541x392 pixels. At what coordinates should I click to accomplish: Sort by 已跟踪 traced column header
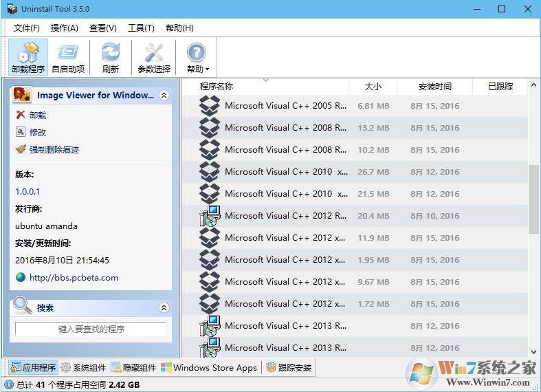click(x=500, y=86)
